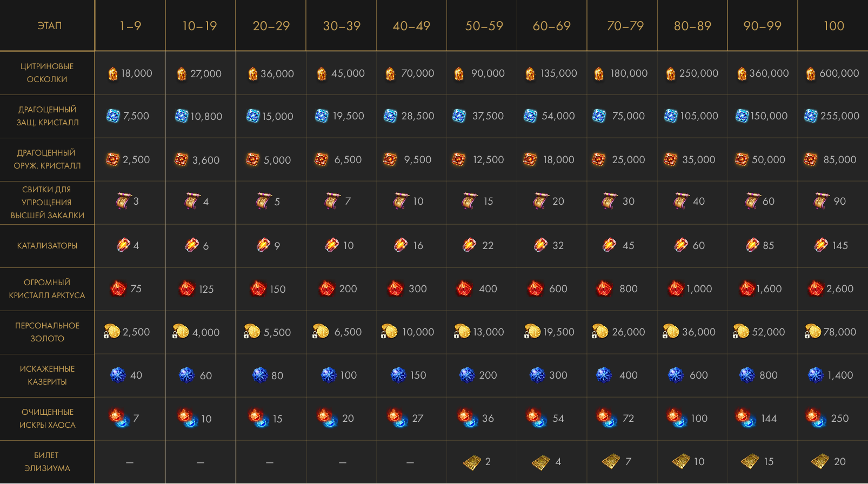
Task: Click the chaos spark icon beside 250
Action: (x=816, y=418)
